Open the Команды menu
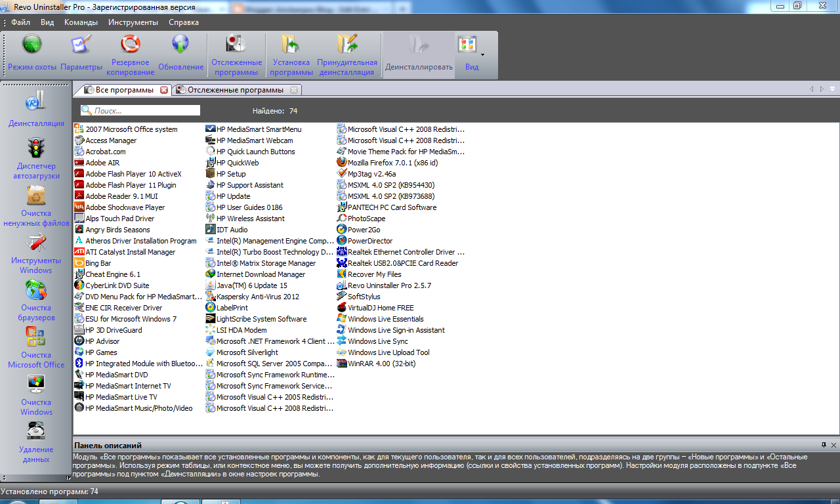The width and height of the screenshot is (840, 504). coord(81,22)
